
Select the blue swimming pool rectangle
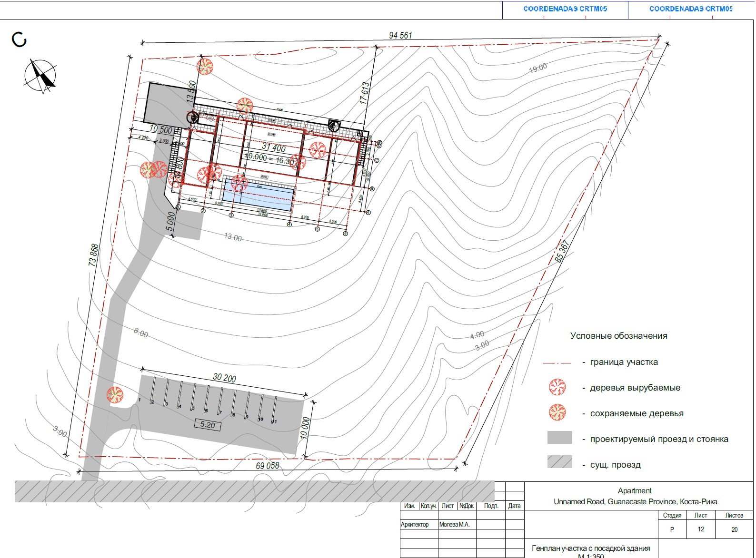click(x=258, y=196)
